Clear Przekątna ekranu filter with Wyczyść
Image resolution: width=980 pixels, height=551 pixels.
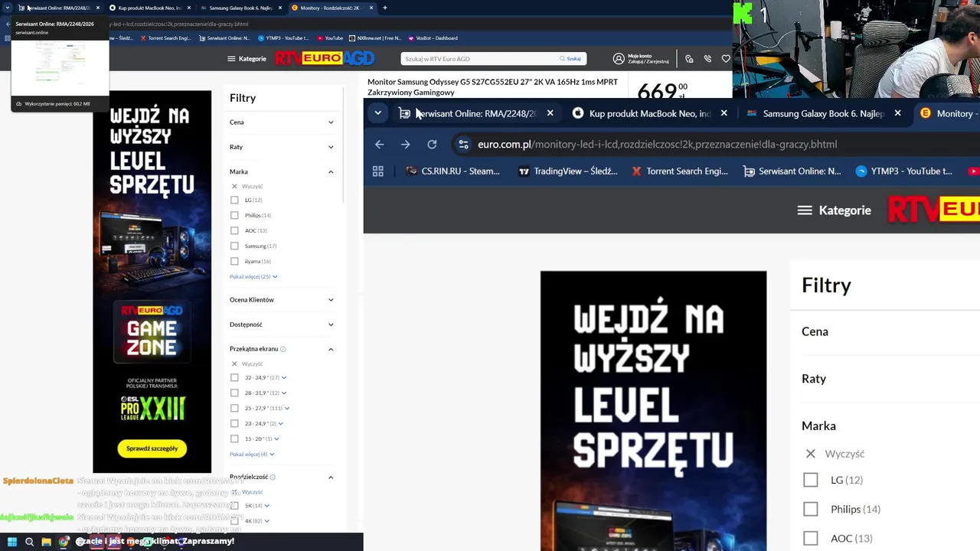click(247, 364)
